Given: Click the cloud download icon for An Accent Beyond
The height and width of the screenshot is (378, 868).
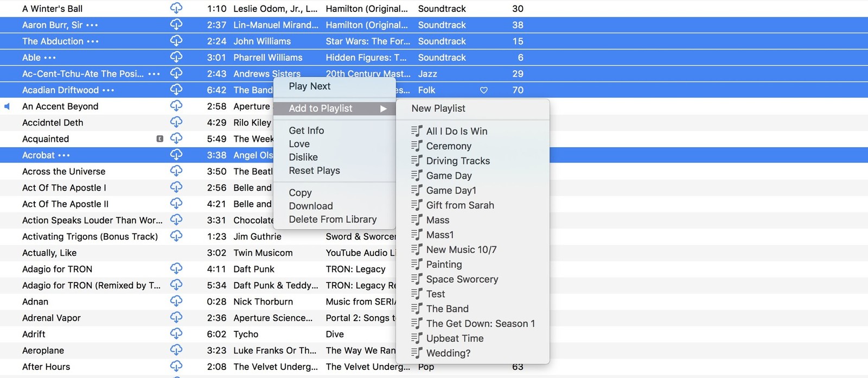Looking at the screenshot, I should tap(176, 106).
